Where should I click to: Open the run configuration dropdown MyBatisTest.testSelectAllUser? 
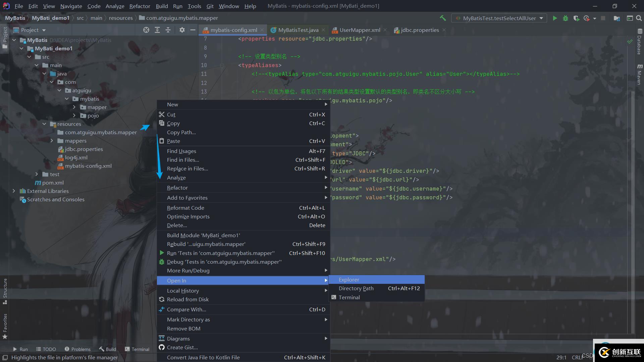pos(499,18)
